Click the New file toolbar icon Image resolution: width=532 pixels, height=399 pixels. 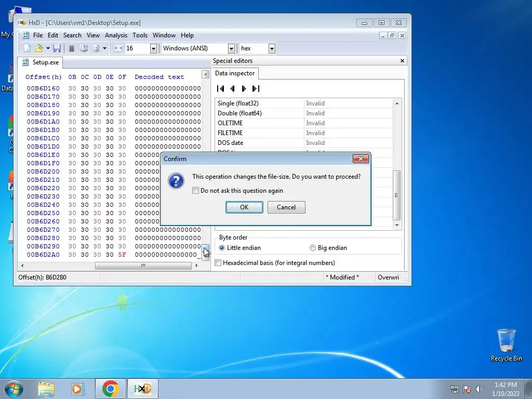27,48
